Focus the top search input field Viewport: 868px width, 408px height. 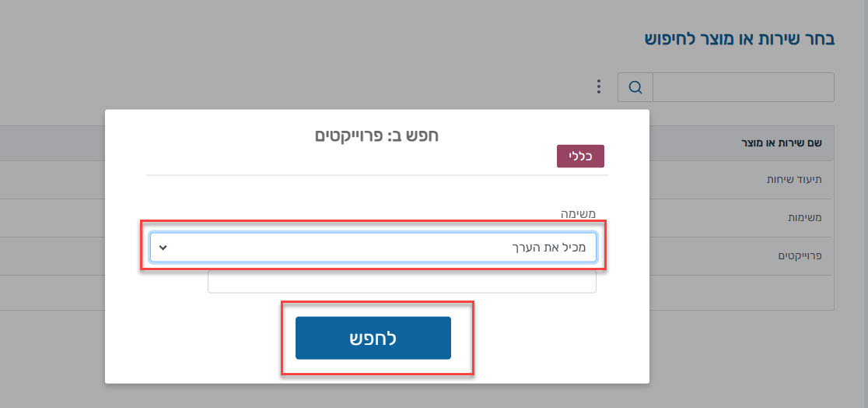(x=744, y=87)
